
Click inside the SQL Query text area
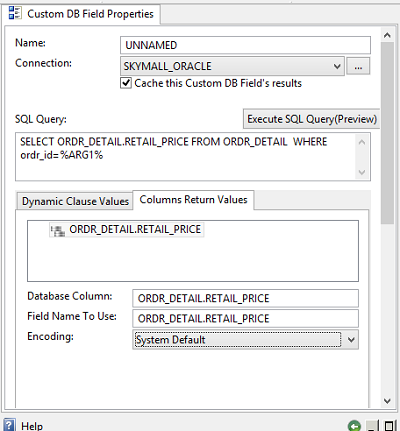[x=186, y=157]
